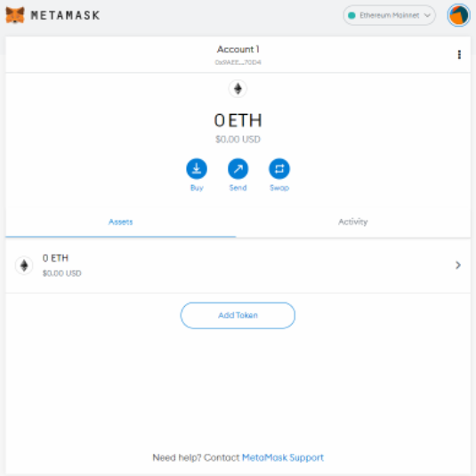This screenshot has height=476, width=476.
Task: Open the Ethereum Mainnet network dropdown
Action: (x=389, y=15)
